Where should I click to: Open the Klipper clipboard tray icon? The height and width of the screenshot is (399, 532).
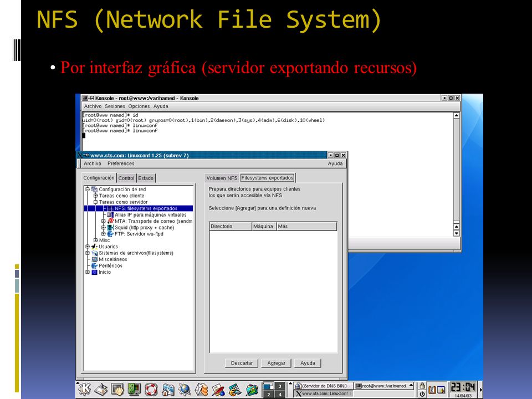click(432, 390)
